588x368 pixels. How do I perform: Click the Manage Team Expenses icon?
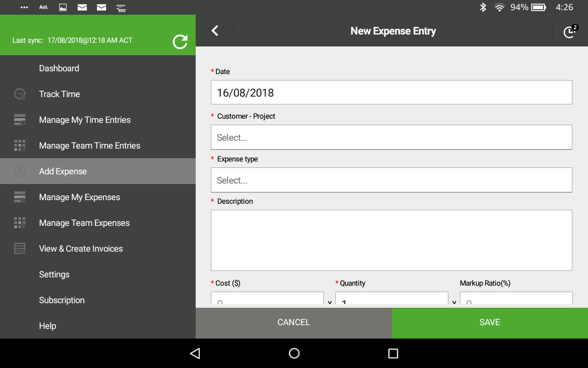pyautogui.click(x=20, y=223)
